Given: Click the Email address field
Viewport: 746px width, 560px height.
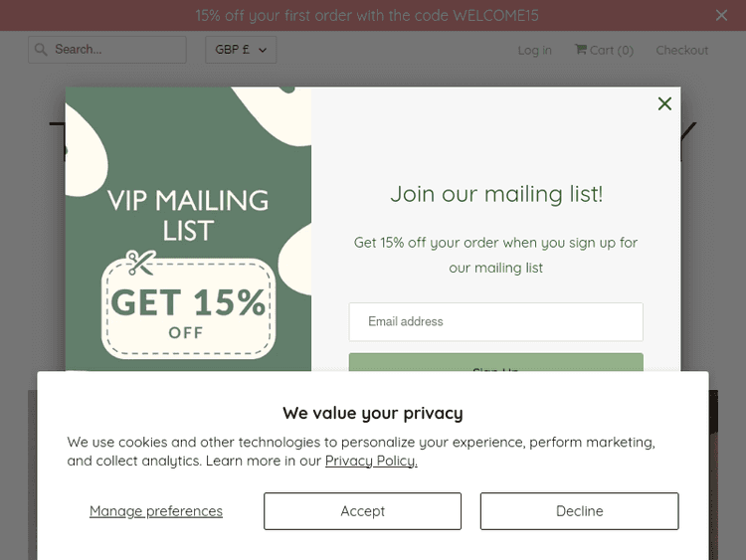Looking at the screenshot, I should tap(495, 322).
